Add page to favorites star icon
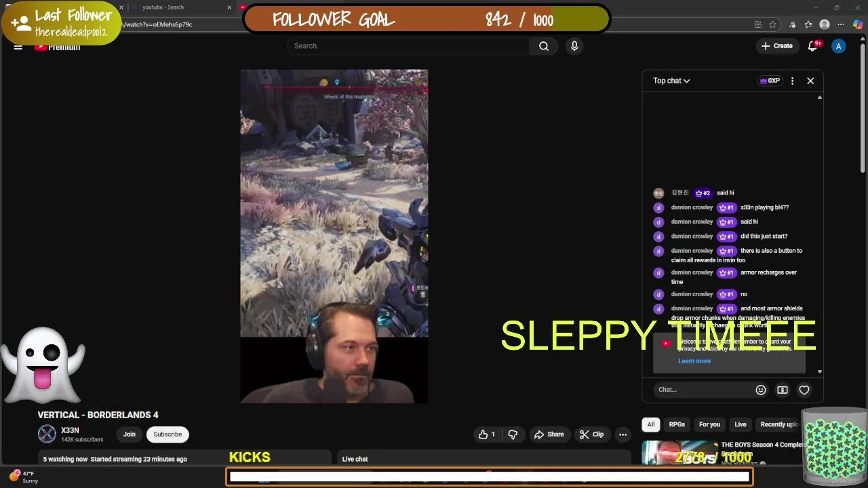Viewport: 868px width, 488px height. coord(773,24)
